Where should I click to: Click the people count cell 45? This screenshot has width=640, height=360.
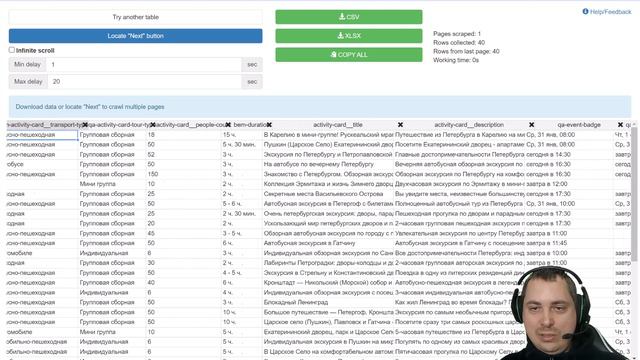(183, 233)
